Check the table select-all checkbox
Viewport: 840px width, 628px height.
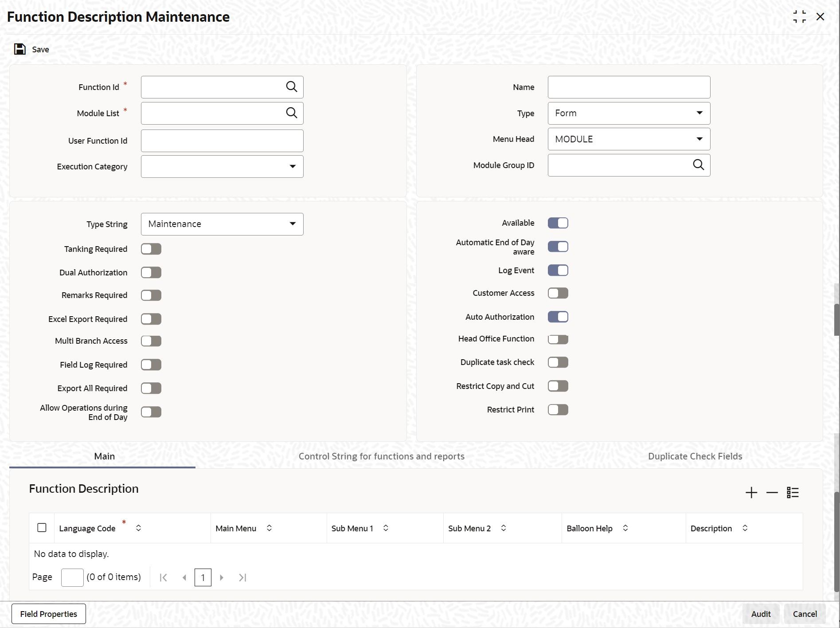42,528
